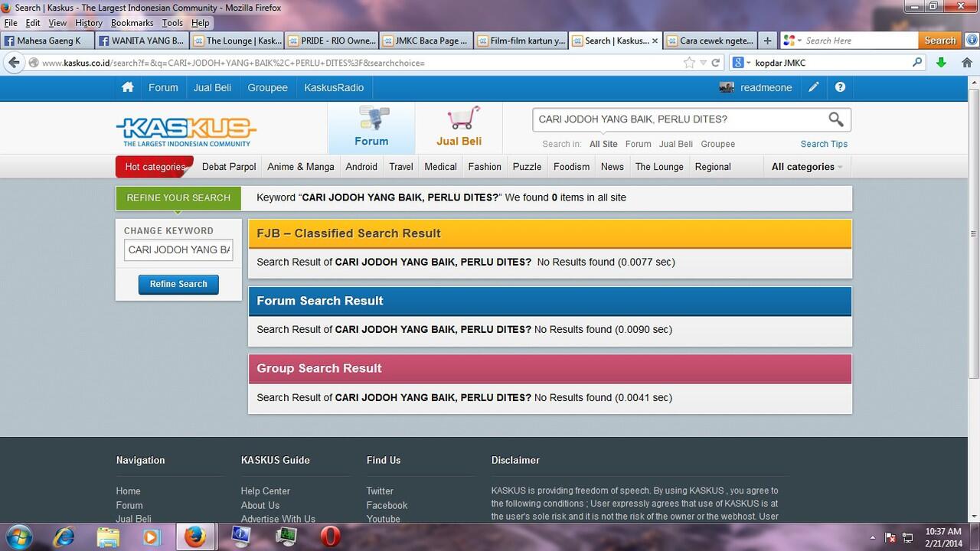Show hidden tray icons arrow
980x551 pixels.
(873, 537)
